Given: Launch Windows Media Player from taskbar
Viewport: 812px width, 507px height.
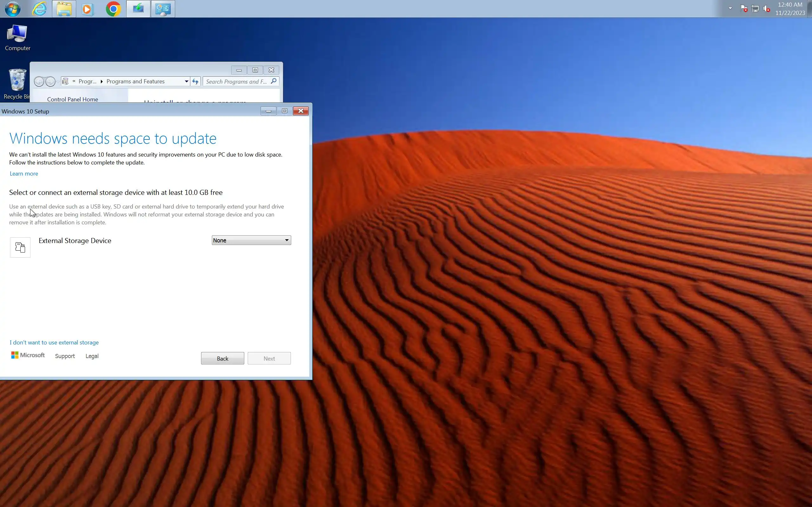Looking at the screenshot, I should pos(88,9).
